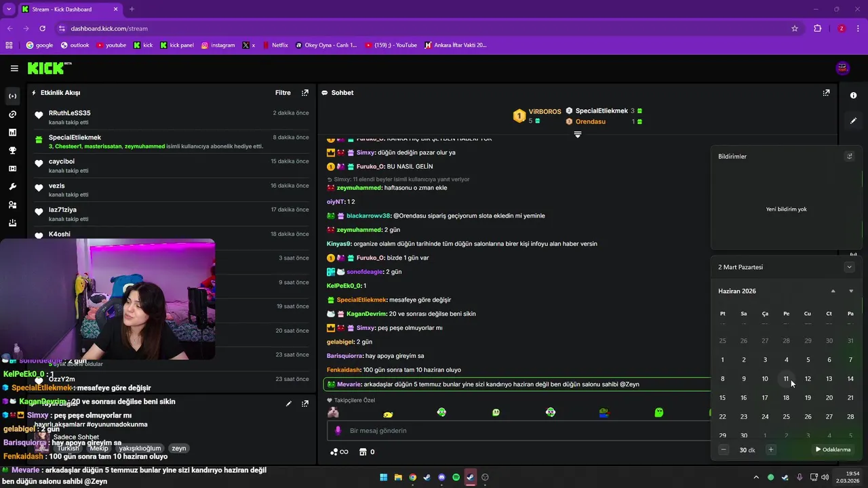Open the outlook bookmark
This screenshot has width=868, height=488.
tap(75, 45)
